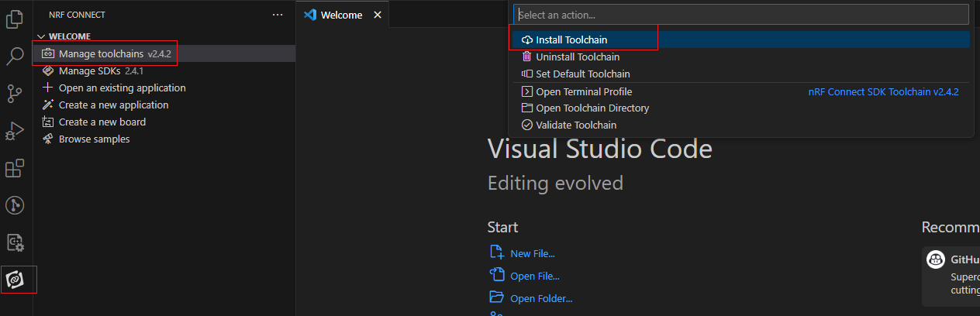Click the Open Folder icon under Start
Screen dimensions: 980x316
(x=496, y=297)
